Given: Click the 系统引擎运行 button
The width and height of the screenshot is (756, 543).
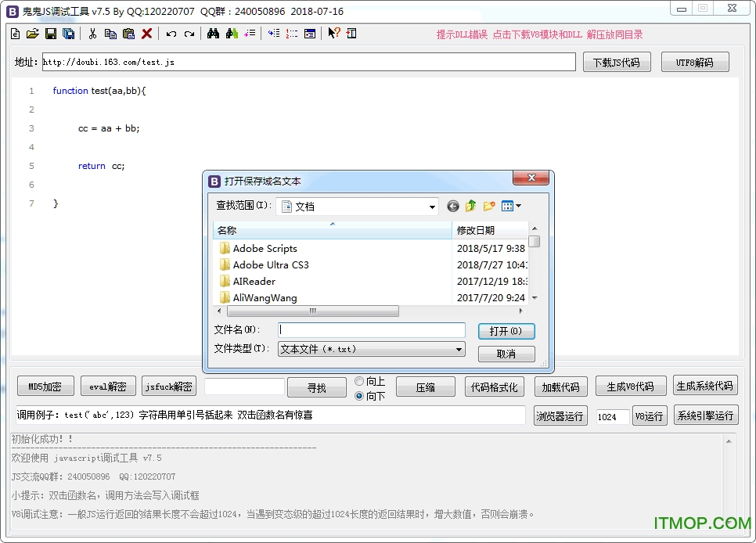Looking at the screenshot, I should click(705, 415).
